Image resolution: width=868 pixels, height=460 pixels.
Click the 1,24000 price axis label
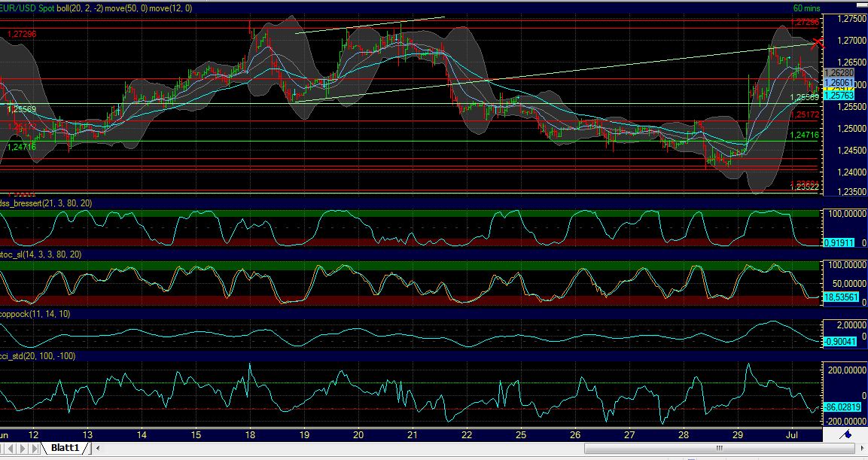(852, 172)
